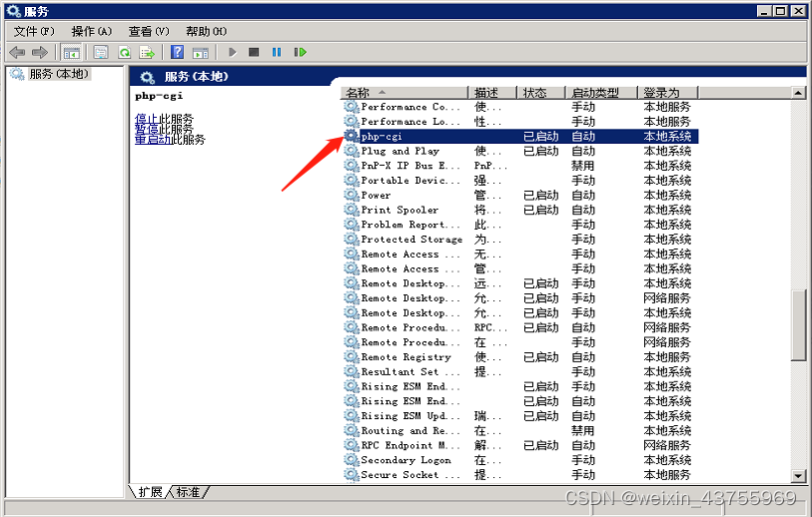Click the Plug and Play service gear icon
The width and height of the screenshot is (812, 517).
(352, 151)
